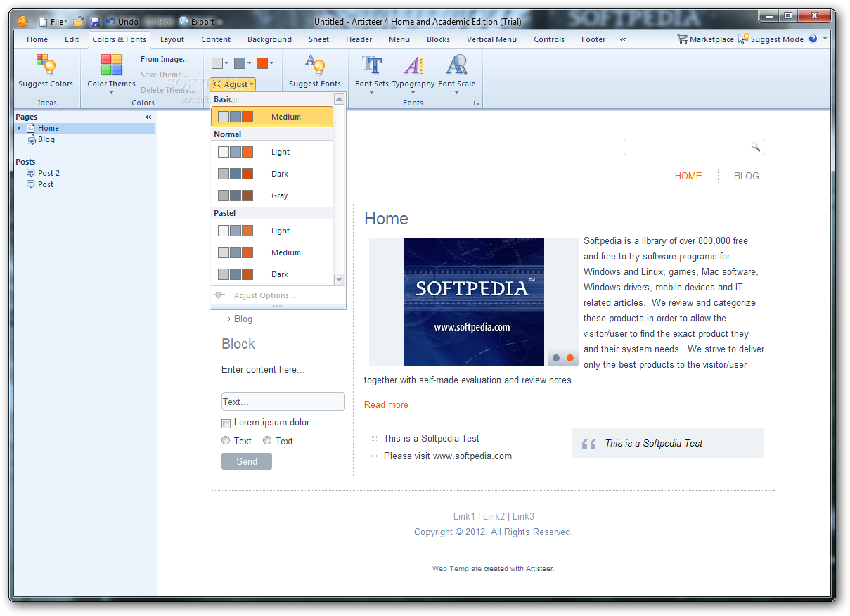Click the Suggest Colors lightbulb icon

[46, 65]
